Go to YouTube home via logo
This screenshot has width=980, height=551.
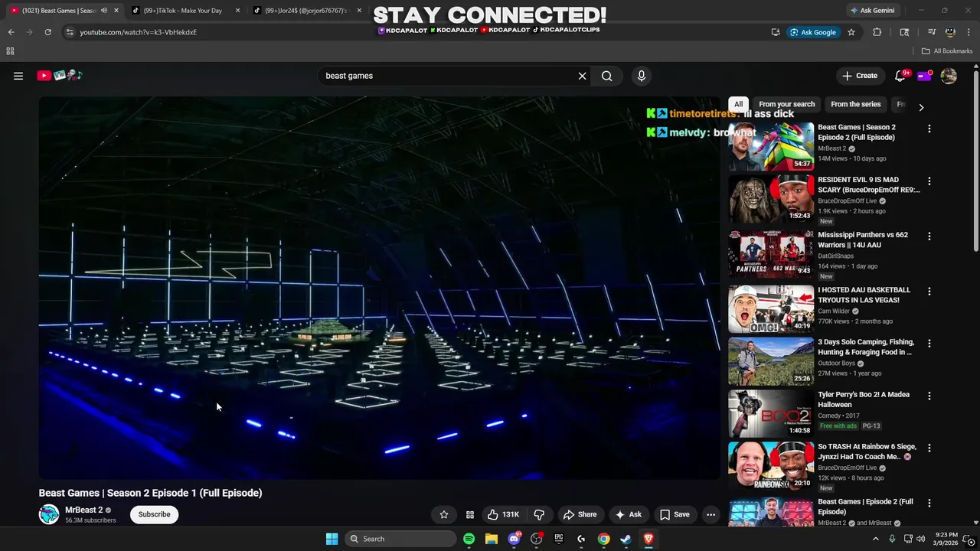coord(59,75)
